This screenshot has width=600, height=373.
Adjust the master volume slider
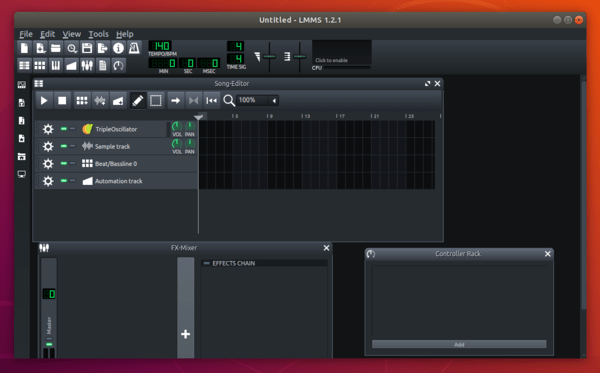(x=269, y=57)
